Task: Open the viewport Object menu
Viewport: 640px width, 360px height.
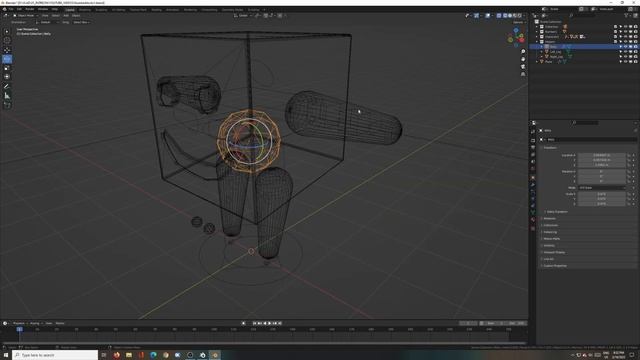Action: click(76, 16)
